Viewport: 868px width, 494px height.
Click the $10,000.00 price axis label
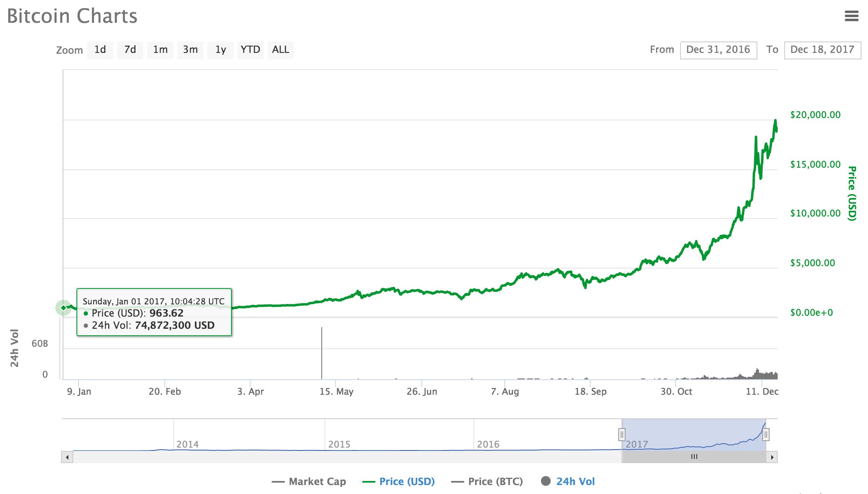815,213
